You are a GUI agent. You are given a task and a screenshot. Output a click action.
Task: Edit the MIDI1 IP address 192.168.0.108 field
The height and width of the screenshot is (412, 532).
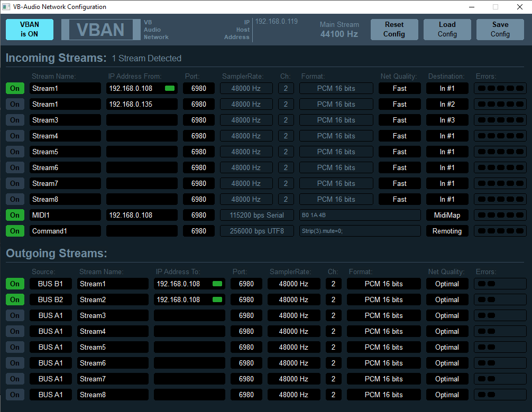pyautogui.click(x=142, y=215)
